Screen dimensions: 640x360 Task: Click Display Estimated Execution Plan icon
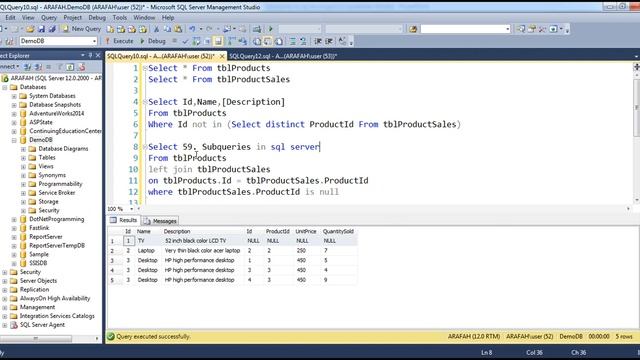pos(196,41)
